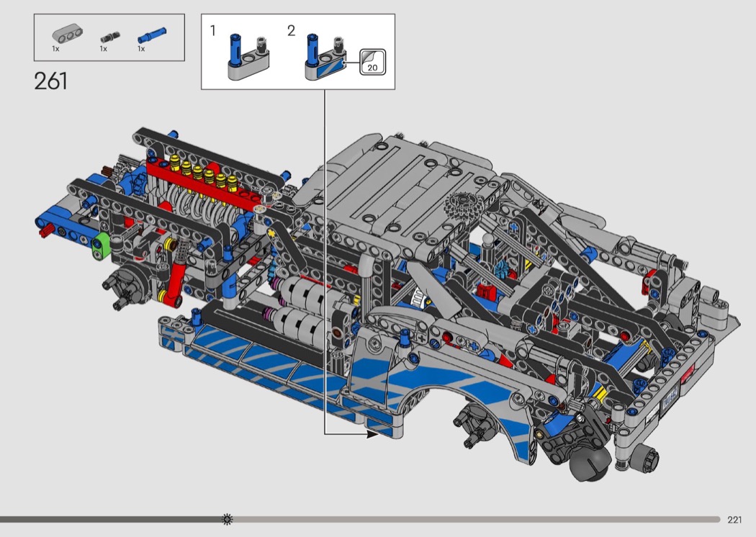Click the filled dark portion of the progress bar
Viewport: 756px width, 537px height.
click(108, 519)
